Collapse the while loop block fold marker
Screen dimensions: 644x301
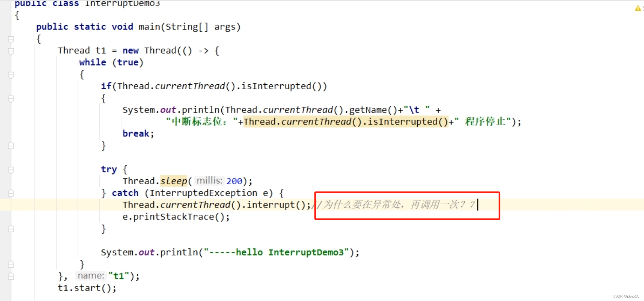tap(11, 75)
